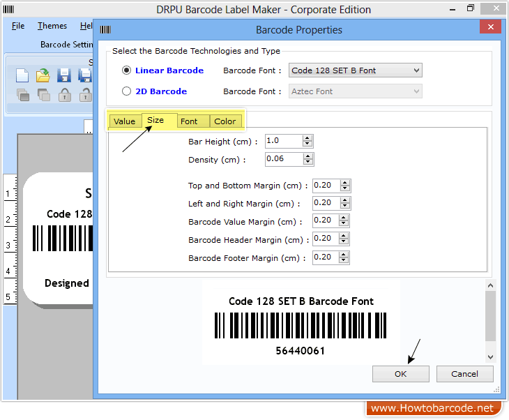Viewport: 509px width, 420px height.
Task: Decrease Bar Height with down arrow
Action: pos(307,144)
